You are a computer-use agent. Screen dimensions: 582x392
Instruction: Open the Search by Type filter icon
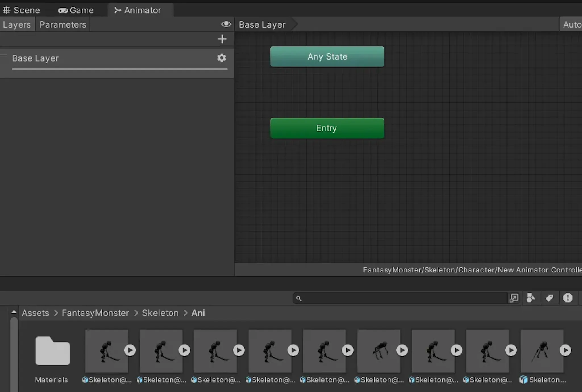[531, 298]
